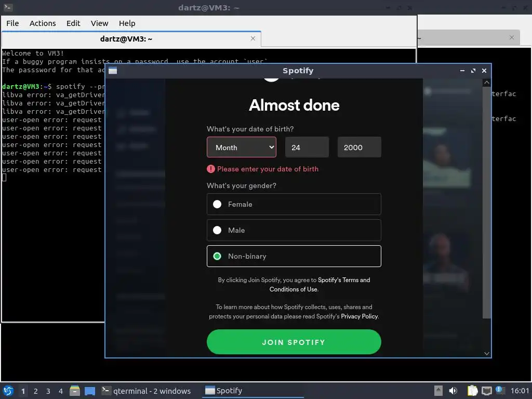Click the removable media eject tray icon
This screenshot has width=532, height=399.
pyautogui.click(x=438, y=391)
